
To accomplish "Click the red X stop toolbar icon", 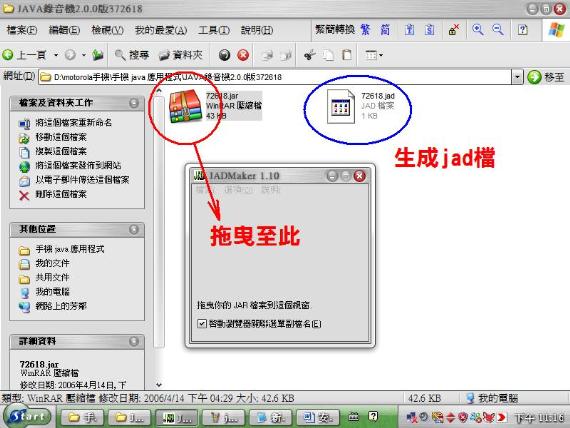I will click(x=243, y=55).
